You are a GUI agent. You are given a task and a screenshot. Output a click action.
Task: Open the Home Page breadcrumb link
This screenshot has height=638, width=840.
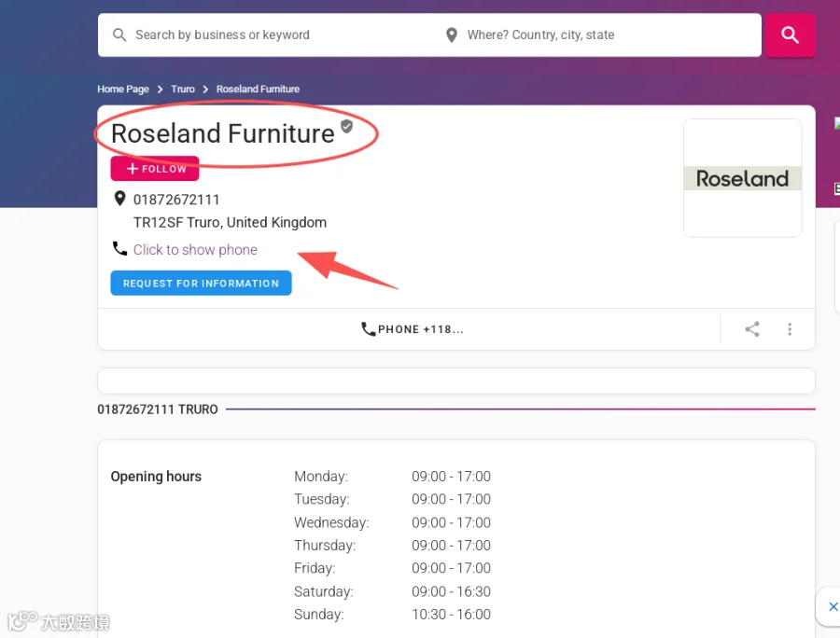[x=122, y=89]
